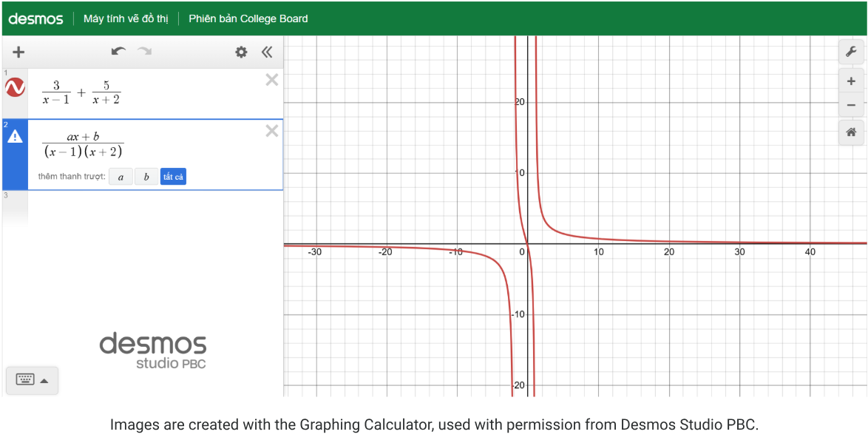Image resolution: width=868 pixels, height=440 pixels.
Task: Redo the last action
Action: [144, 52]
